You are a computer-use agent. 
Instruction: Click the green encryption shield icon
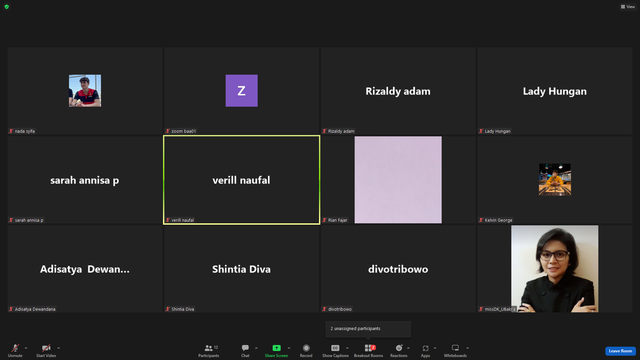(x=7, y=7)
